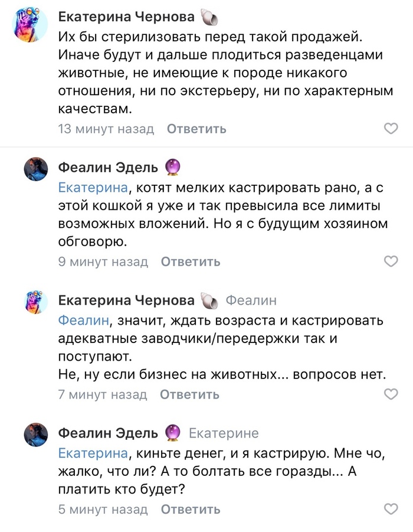Like the comment posted 5 minutes ago
This screenshot has height=532, width=413.
(391, 509)
